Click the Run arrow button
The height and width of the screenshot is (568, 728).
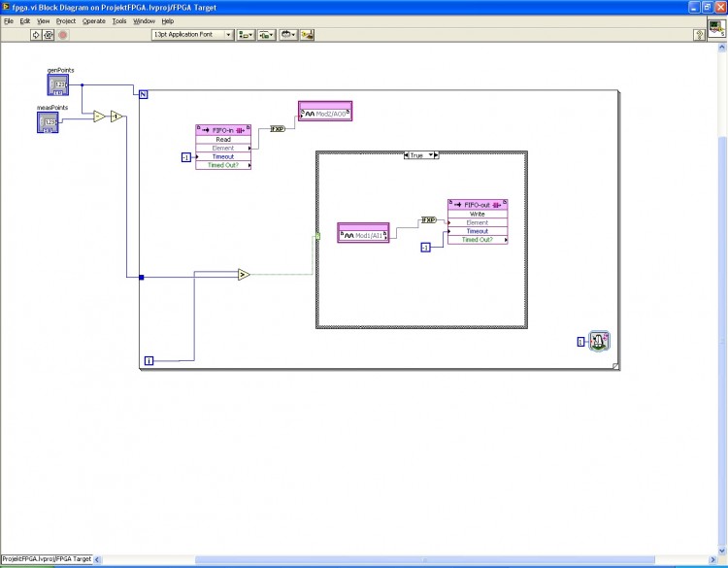[36, 35]
